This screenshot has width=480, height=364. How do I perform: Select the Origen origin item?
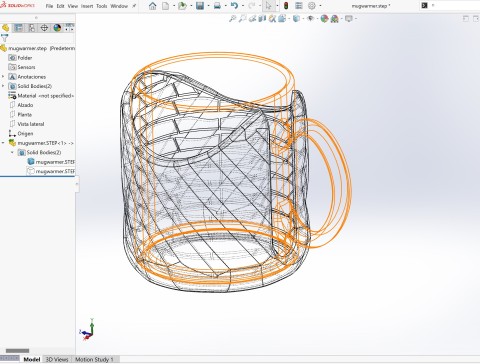[x=21, y=133]
